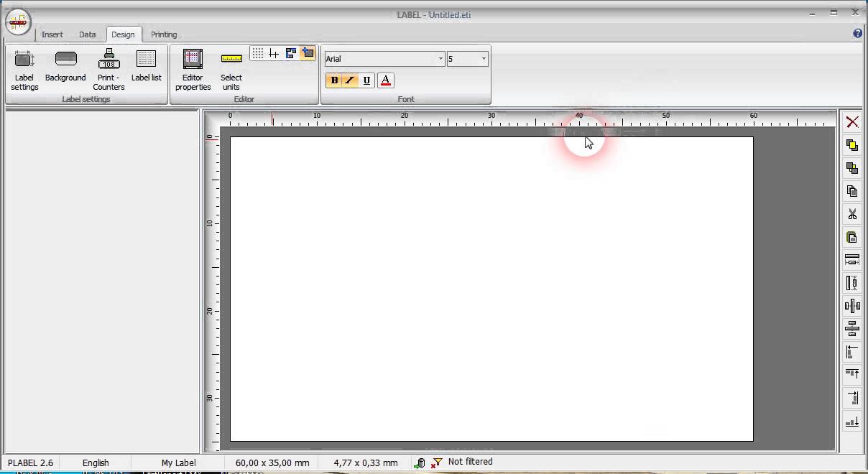
Task: Open Print - Counters
Action: click(109, 70)
